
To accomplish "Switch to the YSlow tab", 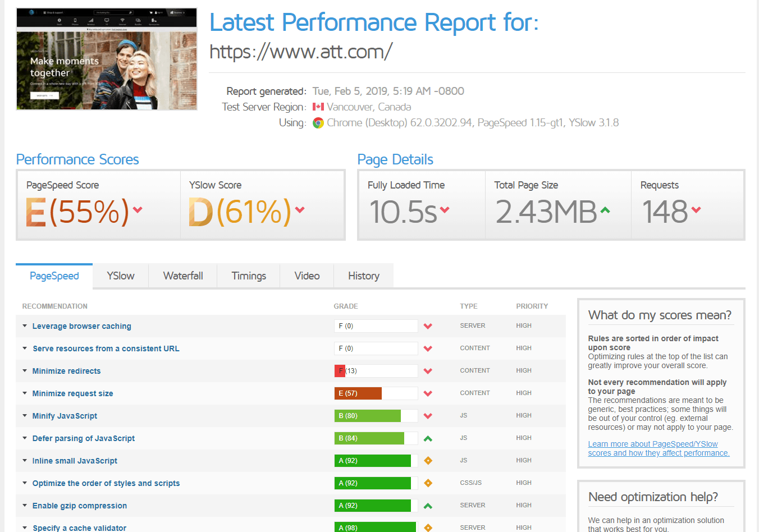I will [121, 276].
